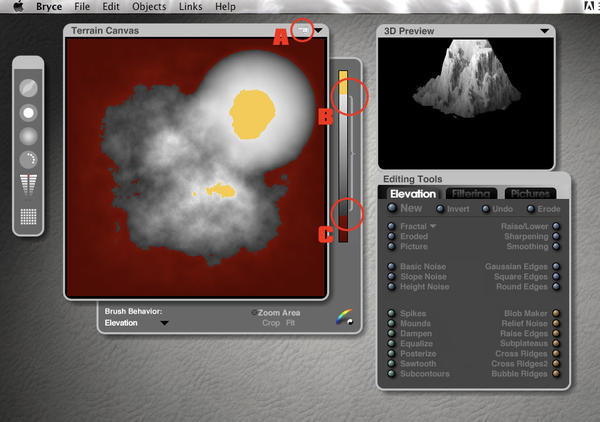Switch to the Elevation tab

(412, 194)
